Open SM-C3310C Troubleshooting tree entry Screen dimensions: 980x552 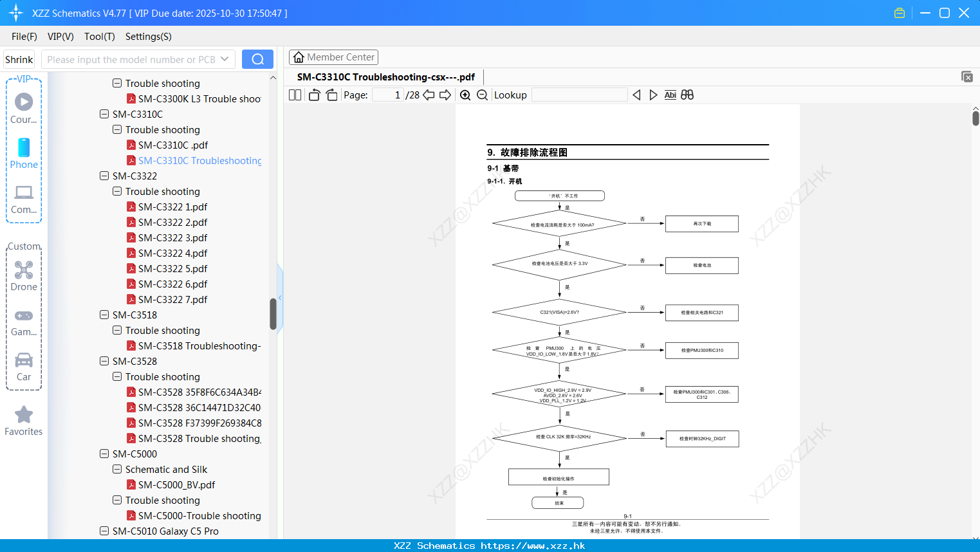pos(199,160)
